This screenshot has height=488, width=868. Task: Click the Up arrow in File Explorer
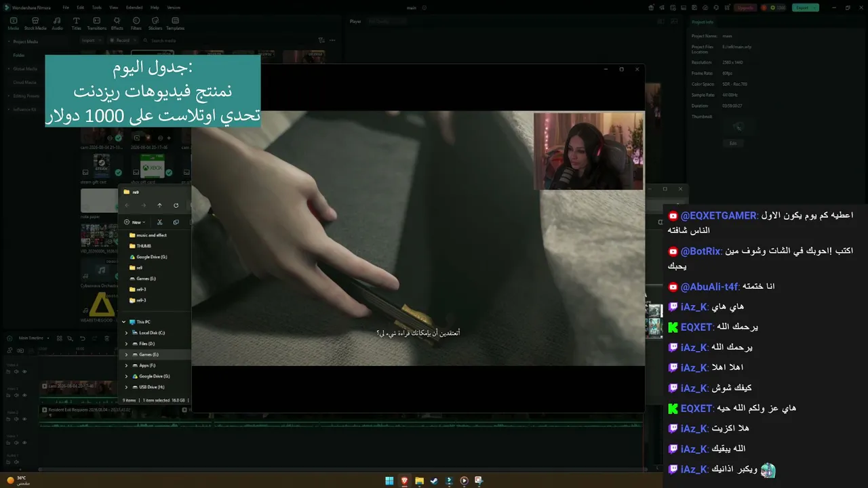click(159, 205)
